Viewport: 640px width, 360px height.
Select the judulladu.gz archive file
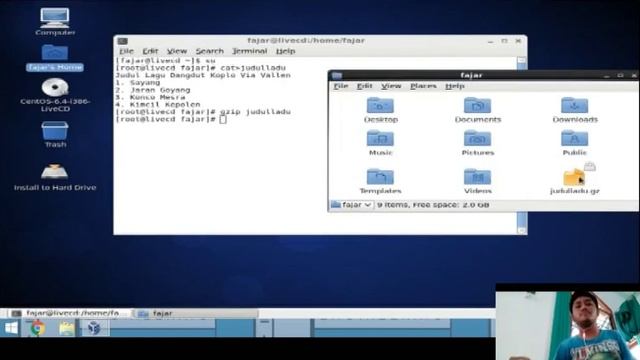pos(574,177)
